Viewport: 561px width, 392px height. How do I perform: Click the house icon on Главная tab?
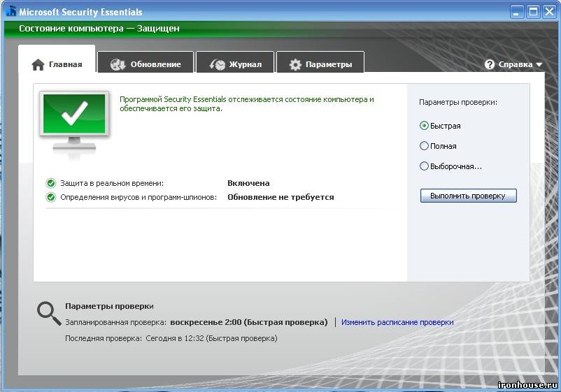[x=38, y=65]
